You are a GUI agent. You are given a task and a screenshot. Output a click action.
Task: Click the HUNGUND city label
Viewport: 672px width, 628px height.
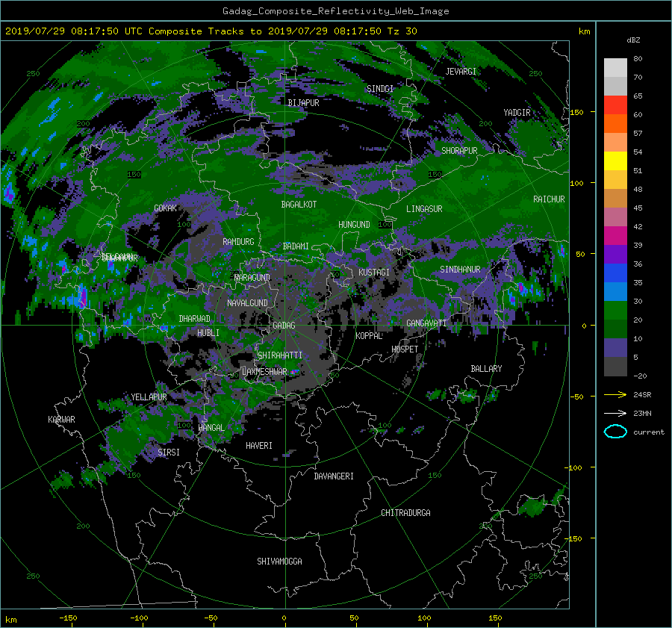click(x=354, y=225)
